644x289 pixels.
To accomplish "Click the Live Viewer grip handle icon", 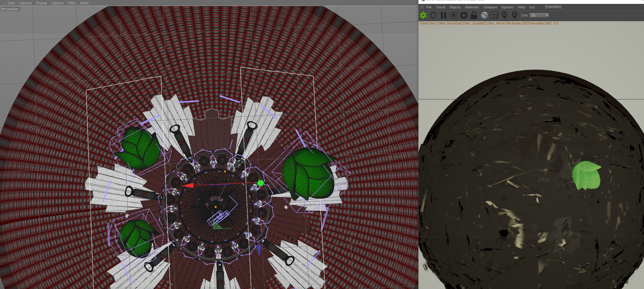I will (422, 7).
